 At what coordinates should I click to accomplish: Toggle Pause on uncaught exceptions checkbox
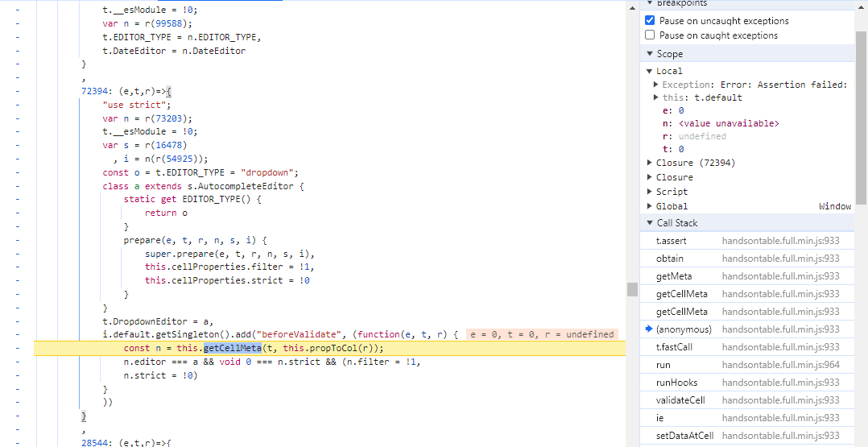[650, 20]
